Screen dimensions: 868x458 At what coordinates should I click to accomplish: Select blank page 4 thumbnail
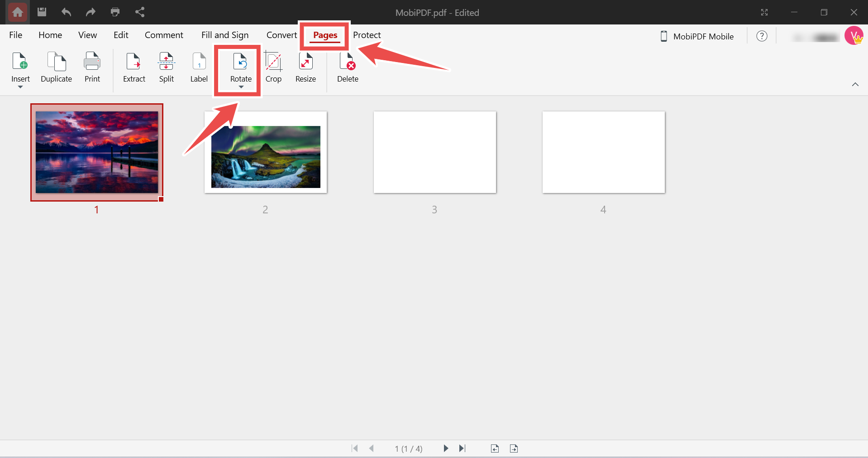point(604,152)
